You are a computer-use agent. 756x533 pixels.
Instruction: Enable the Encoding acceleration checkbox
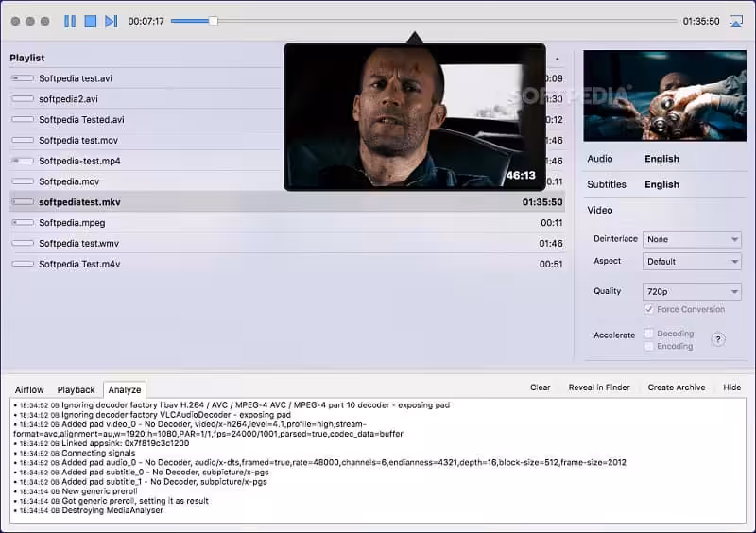coord(648,346)
